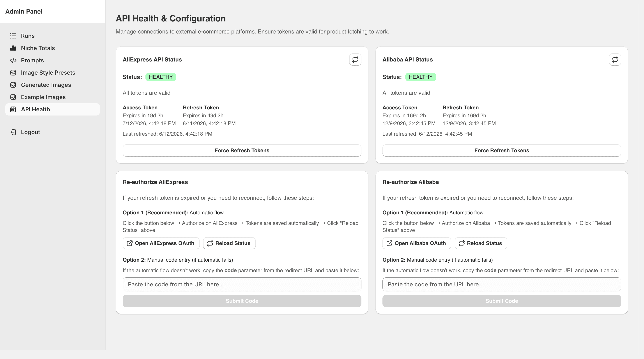Screen dimensions: 644x359
Task: Click the Example Images picture icon
Action: (13, 97)
